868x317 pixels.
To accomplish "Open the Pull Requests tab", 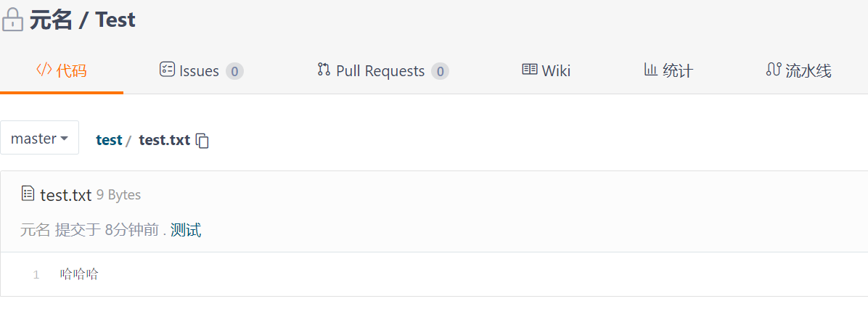I will click(x=380, y=71).
